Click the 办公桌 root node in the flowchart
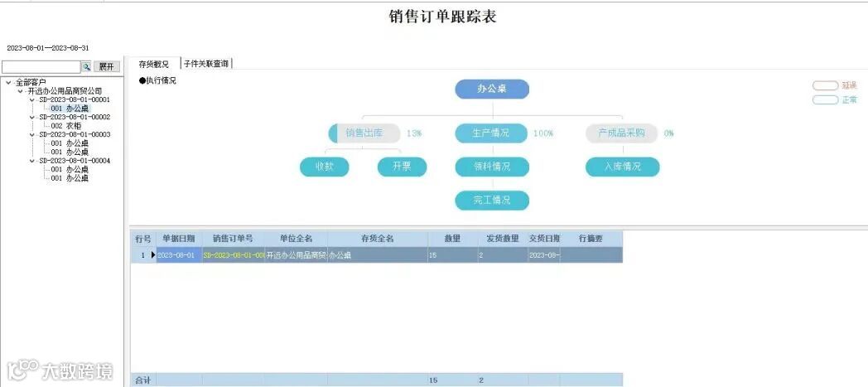The height and width of the screenshot is (387, 868). (492, 89)
